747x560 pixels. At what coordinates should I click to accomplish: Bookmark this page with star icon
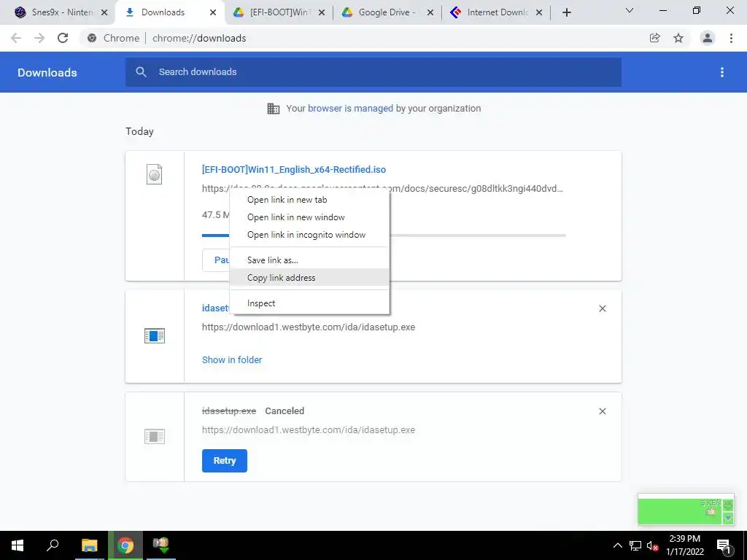tap(678, 38)
